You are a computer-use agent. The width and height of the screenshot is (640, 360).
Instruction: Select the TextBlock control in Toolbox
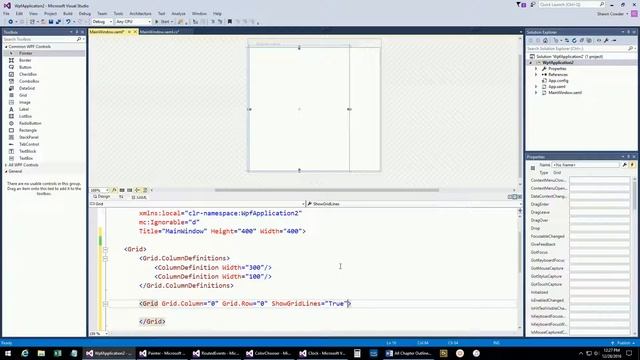point(27,151)
